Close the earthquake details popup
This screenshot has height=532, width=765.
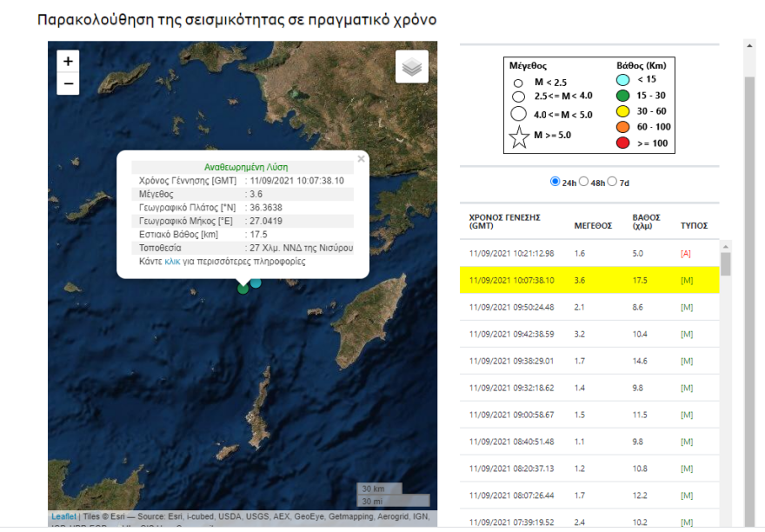click(362, 159)
